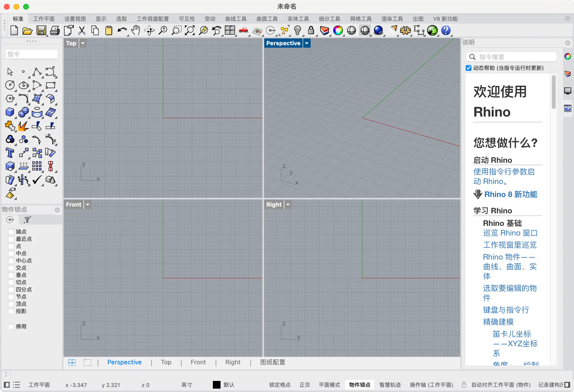Screen dimensions: 574x392
Task: Open the 英寸 units menu in status bar
Action: 186,385
